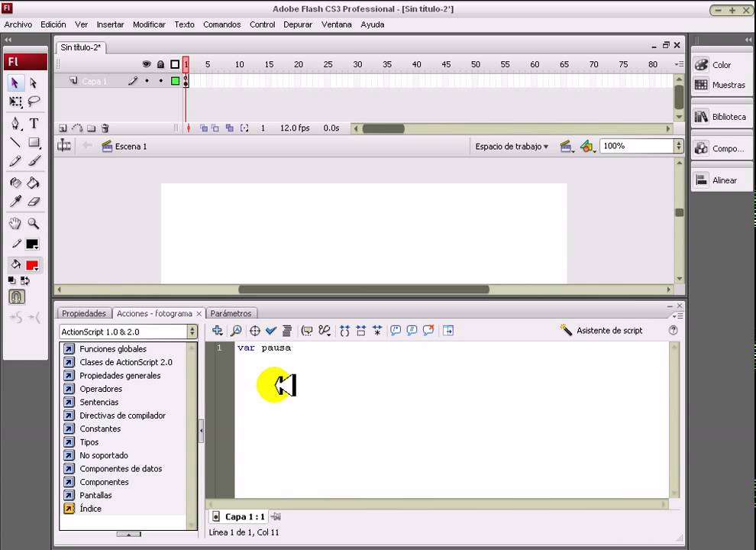Toggle edit multiple frames button
The image size is (756, 550).
[230, 128]
